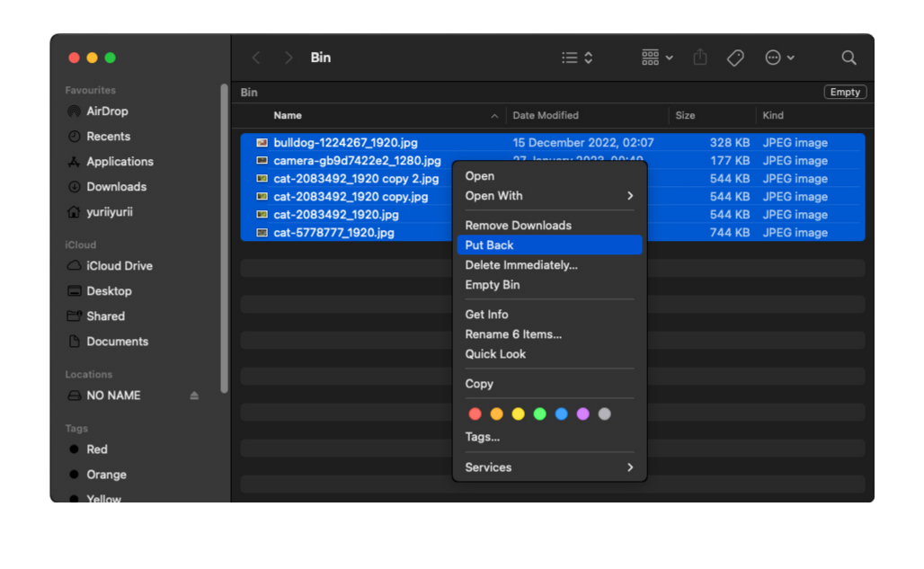
Task: Apply the green color tag
Action: click(x=539, y=414)
